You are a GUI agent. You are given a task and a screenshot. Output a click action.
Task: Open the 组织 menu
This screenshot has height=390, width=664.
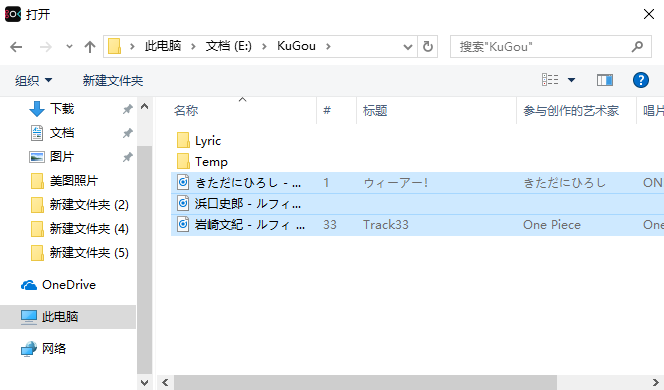pos(33,80)
